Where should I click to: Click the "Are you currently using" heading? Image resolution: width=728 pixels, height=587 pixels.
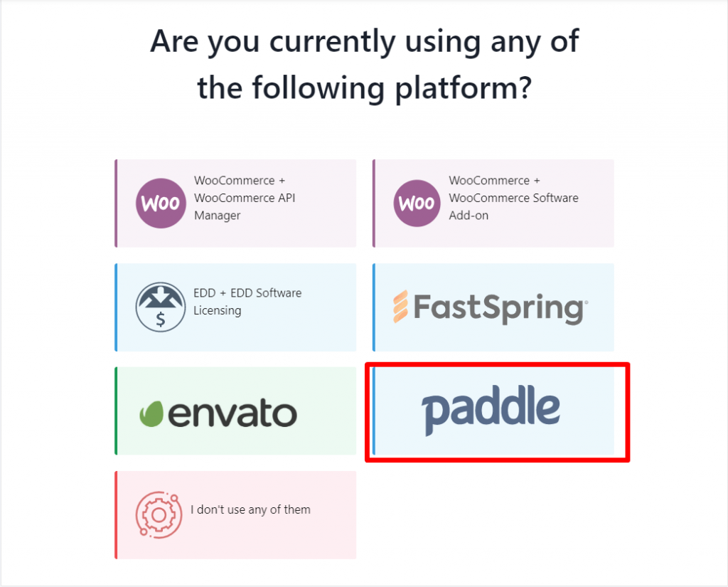(x=365, y=64)
